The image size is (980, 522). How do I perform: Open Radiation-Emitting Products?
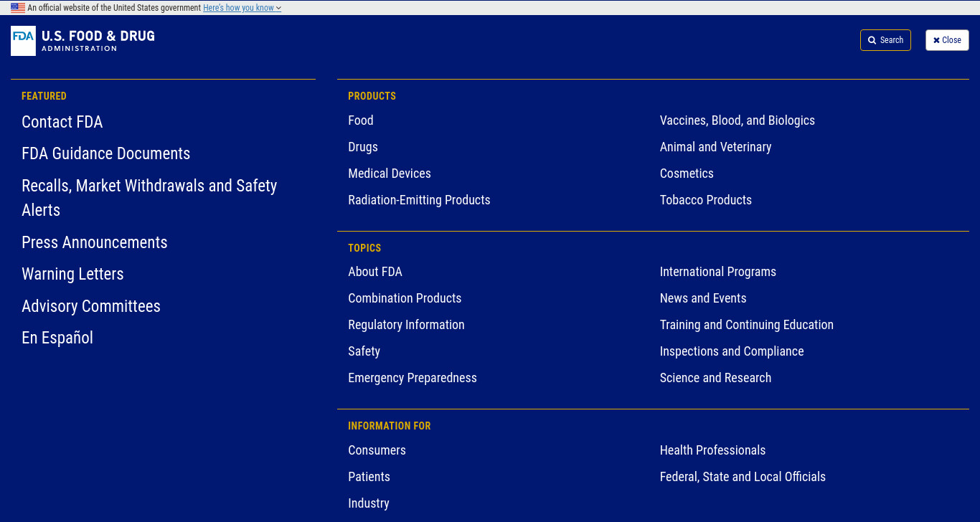coord(419,200)
